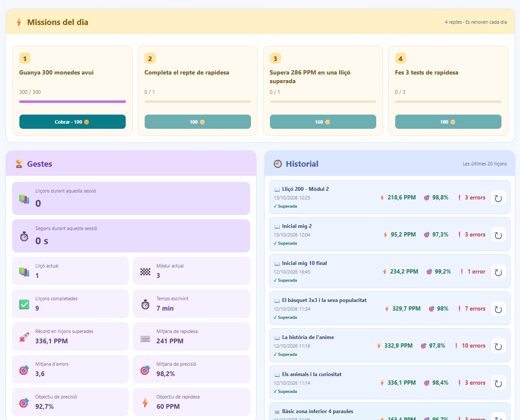The height and width of the screenshot is (420, 520).
Task: Retry La història de l'anime lesson
Action: pyautogui.click(x=498, y=346)
